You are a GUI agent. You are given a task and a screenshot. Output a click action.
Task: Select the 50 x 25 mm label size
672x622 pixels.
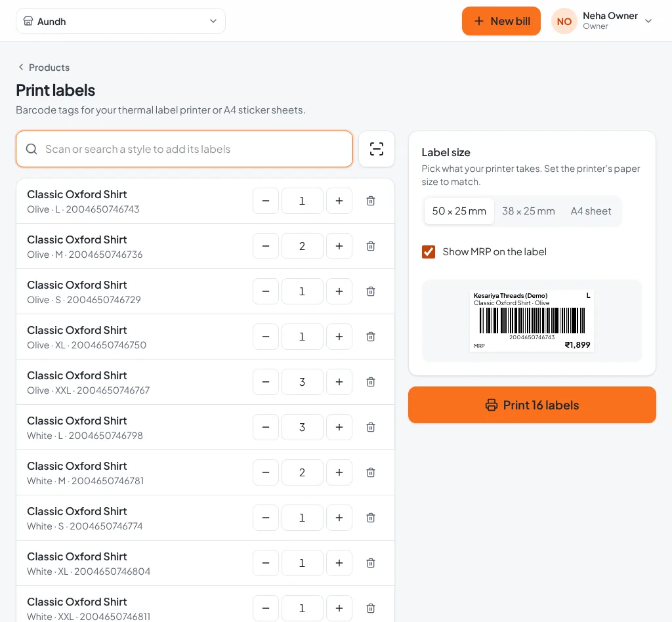(x=459, y=211)
